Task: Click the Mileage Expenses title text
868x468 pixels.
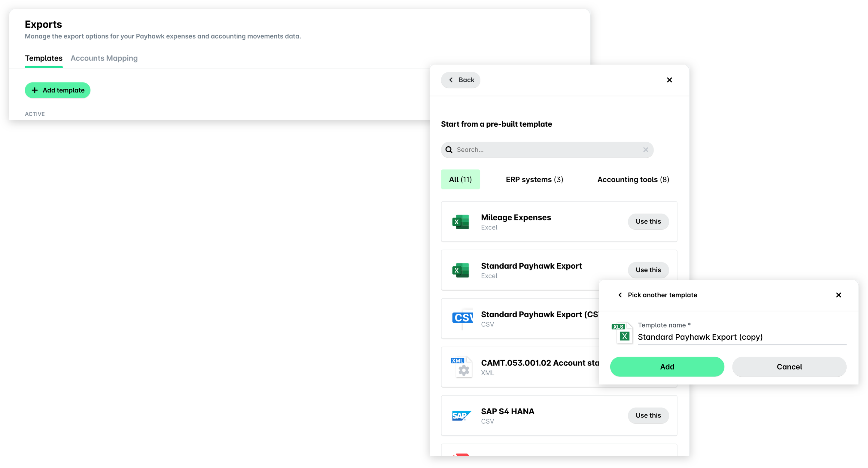Action: [516, 217]
